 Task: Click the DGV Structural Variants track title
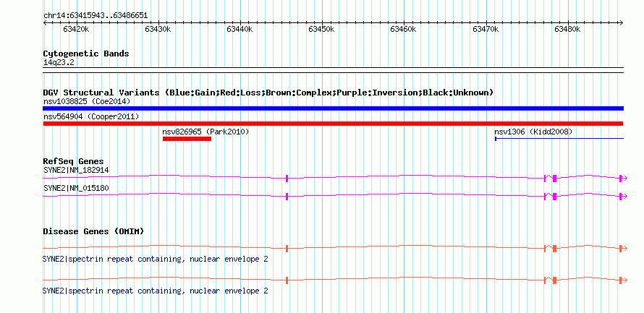click(268, 93)
